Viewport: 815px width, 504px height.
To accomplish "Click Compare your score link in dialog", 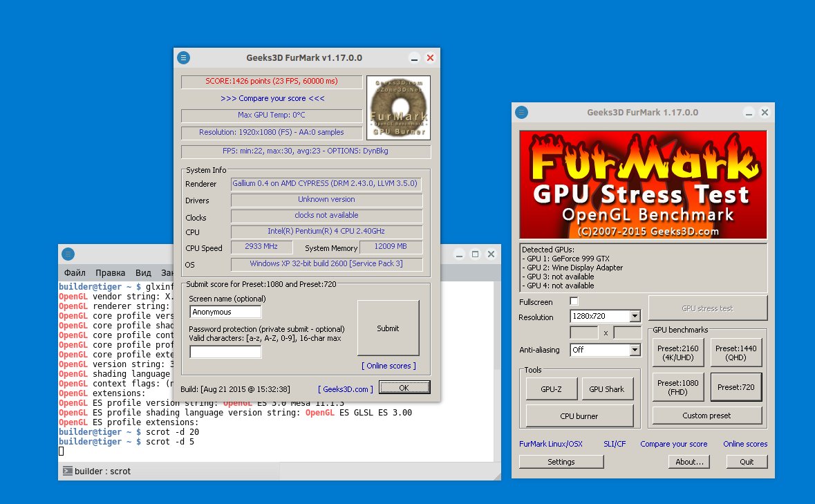I will [272, 98].
